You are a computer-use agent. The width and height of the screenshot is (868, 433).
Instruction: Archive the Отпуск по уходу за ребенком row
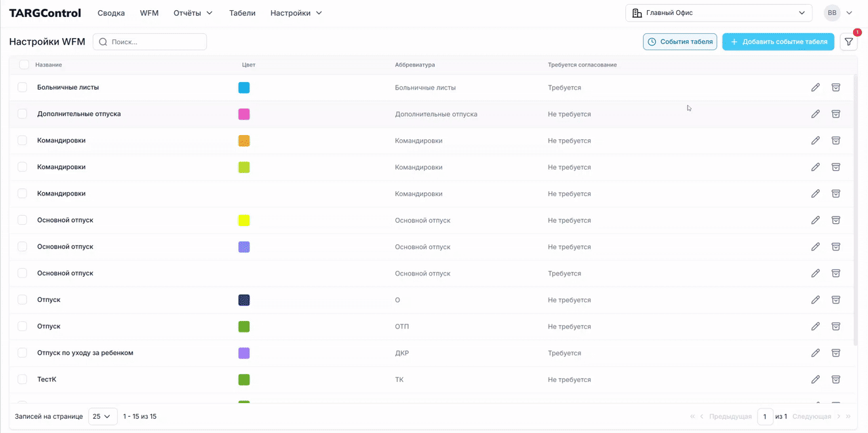835,353
